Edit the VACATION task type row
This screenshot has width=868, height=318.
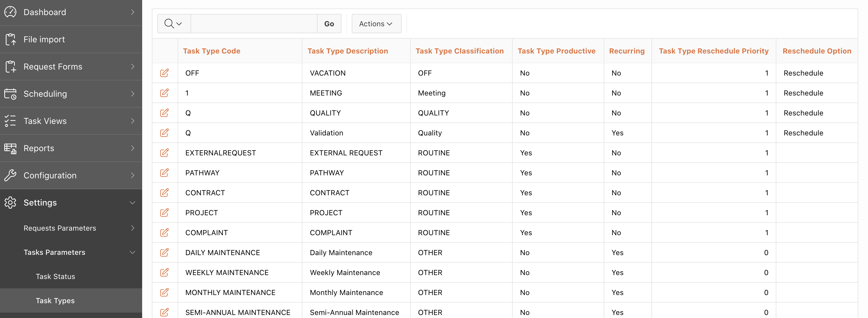pos(165,73)
